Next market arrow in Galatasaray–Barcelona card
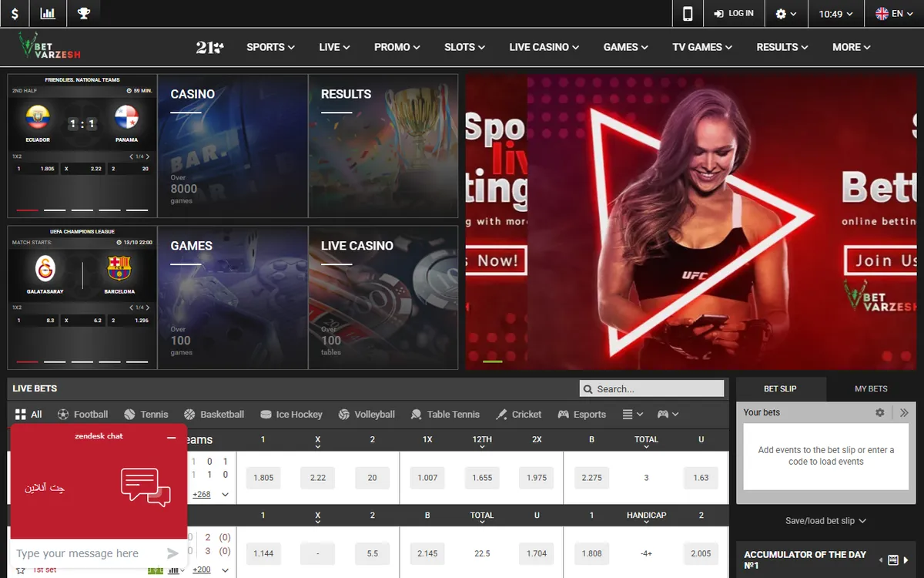The height and width of the screenshot is (578, 924). tap(147, 308)
